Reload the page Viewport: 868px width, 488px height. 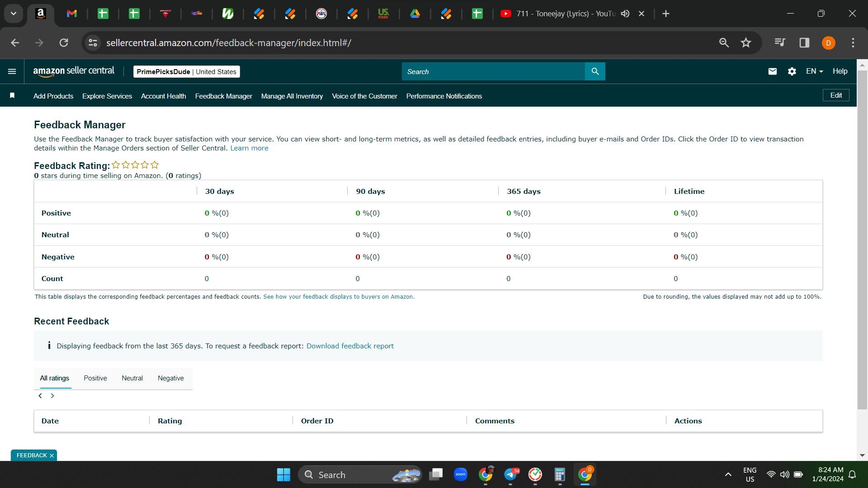click(x=64, y=42)
